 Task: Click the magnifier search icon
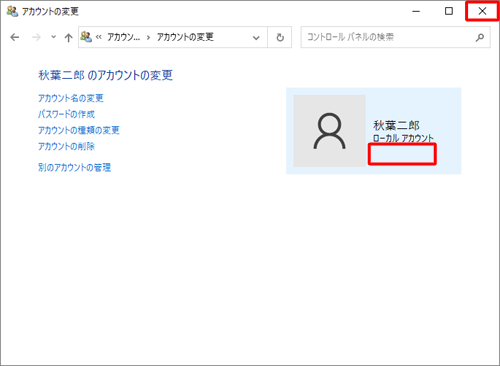[480, 37]
